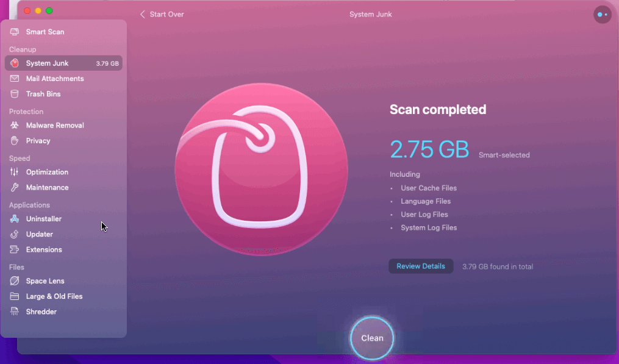Open Mail Attachments module
This screenshot has height=364, width=619.
pos(63,79)
